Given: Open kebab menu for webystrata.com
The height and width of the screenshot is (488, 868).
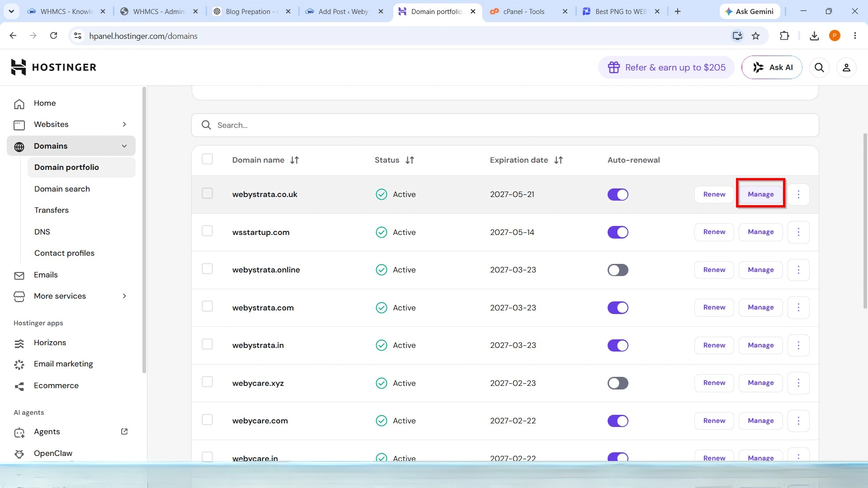Looking at the screenshot, I should [798, 308].
